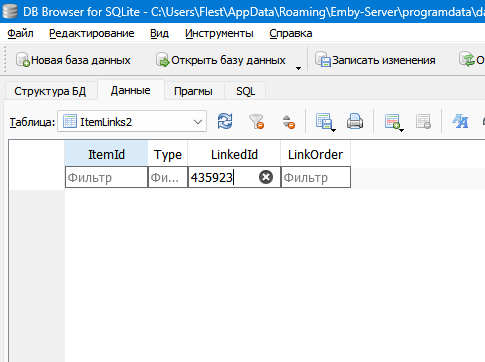Click Записать изменения toolbar button
The height and width of the screenshot is (362, 485).
[375, 60]
